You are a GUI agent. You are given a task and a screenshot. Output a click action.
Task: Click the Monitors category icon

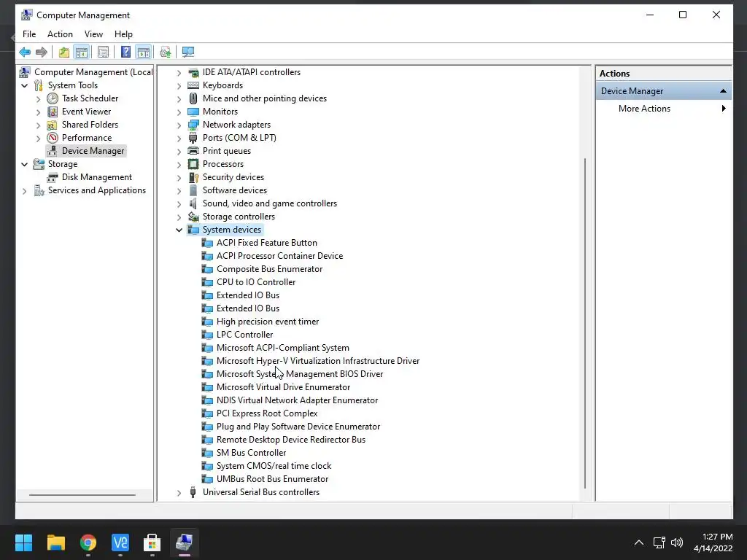[193, 112]
